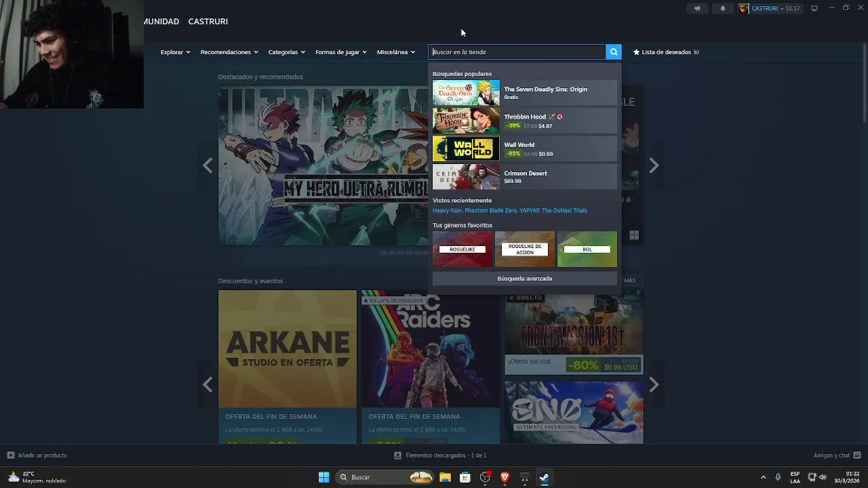The image size is (868, 488).
Task: Open the notifications bell
Action: point(723,8)
